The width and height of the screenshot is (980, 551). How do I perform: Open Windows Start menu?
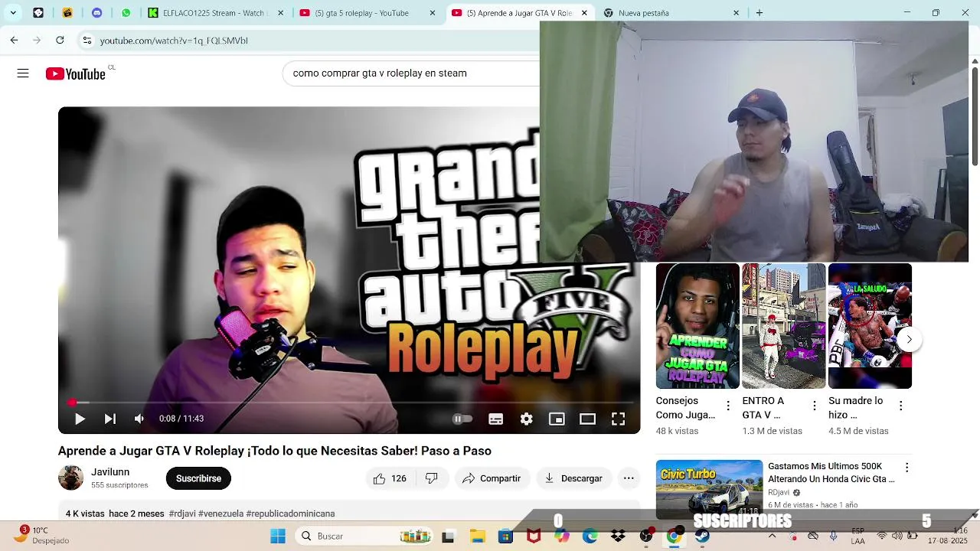277,536
